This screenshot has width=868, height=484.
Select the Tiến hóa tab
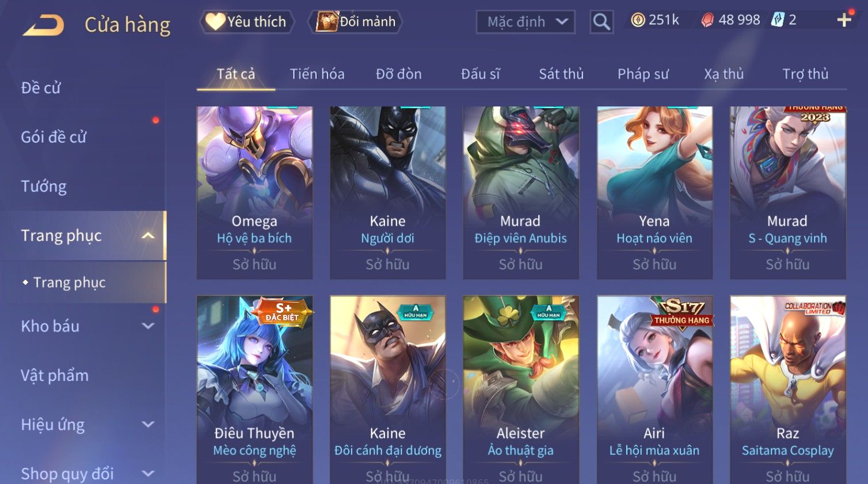click(317, 74)
